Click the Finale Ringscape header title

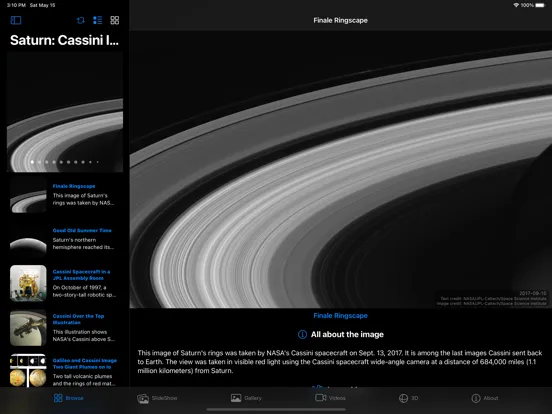pyautogui.click(x=340, y=20)
